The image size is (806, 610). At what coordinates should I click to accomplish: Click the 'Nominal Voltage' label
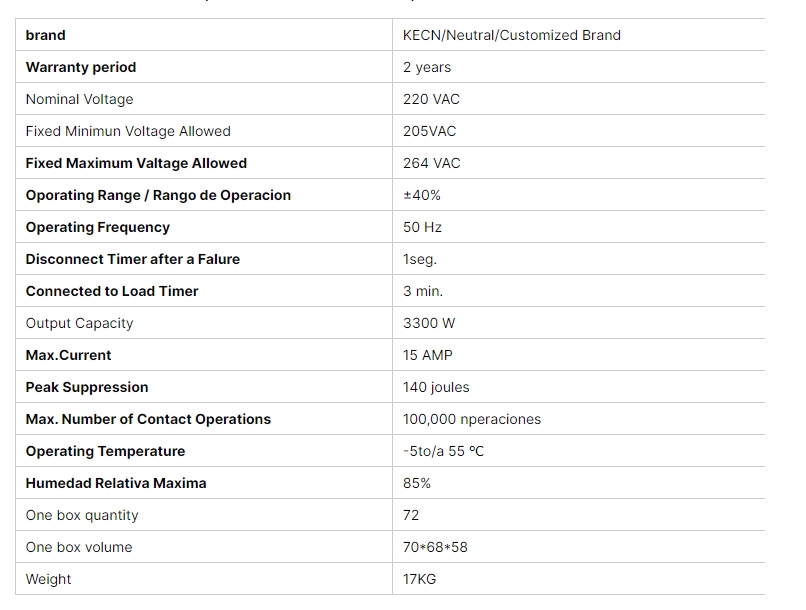tap(79, 99)
